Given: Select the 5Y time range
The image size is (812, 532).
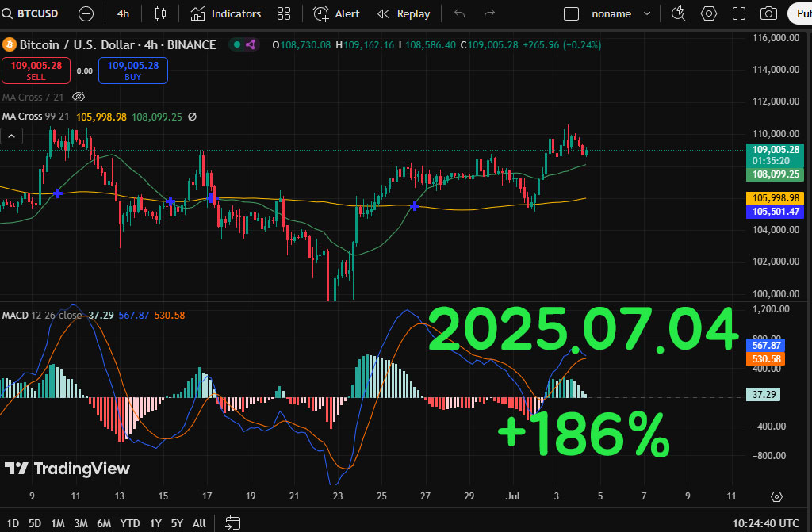Looking at the screenshot, I should [177, 523].
